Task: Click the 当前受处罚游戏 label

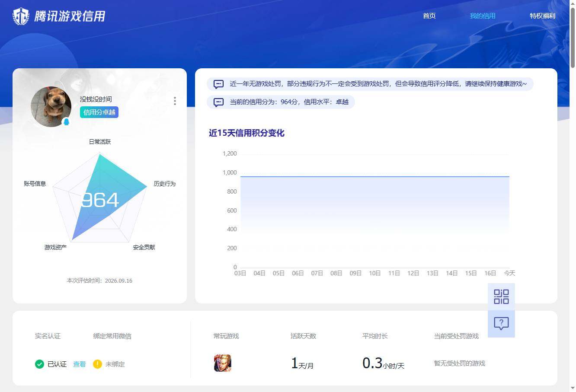Action: pos(456,336)
